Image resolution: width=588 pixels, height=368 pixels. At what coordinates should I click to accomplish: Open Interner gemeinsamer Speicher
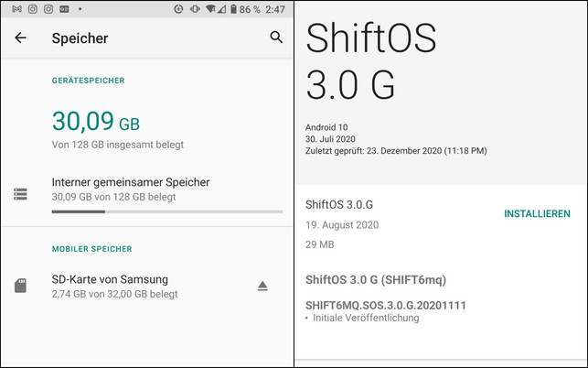point(147,194)
